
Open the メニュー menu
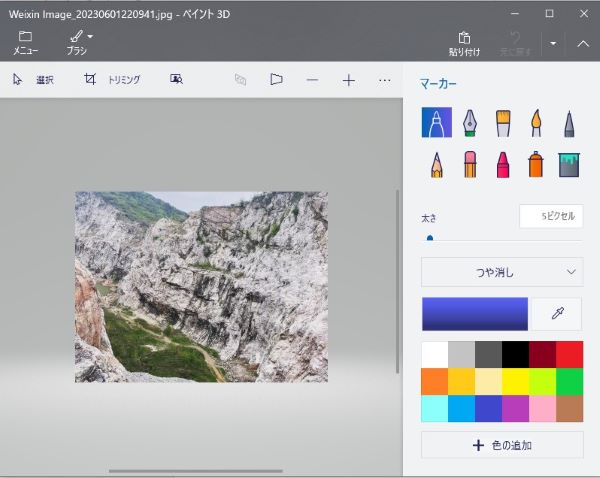[x=25, y=42]
